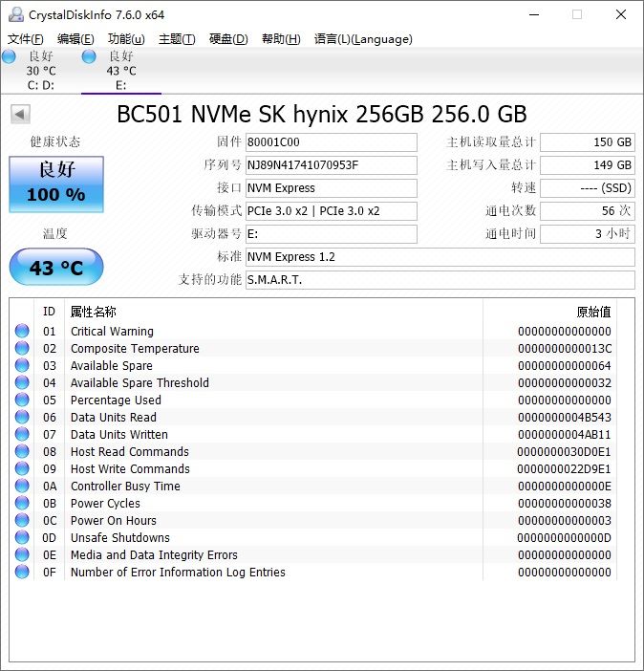Click the Power Cycles status orb
The image size is (644, 671).
click(x=22, y=504)
